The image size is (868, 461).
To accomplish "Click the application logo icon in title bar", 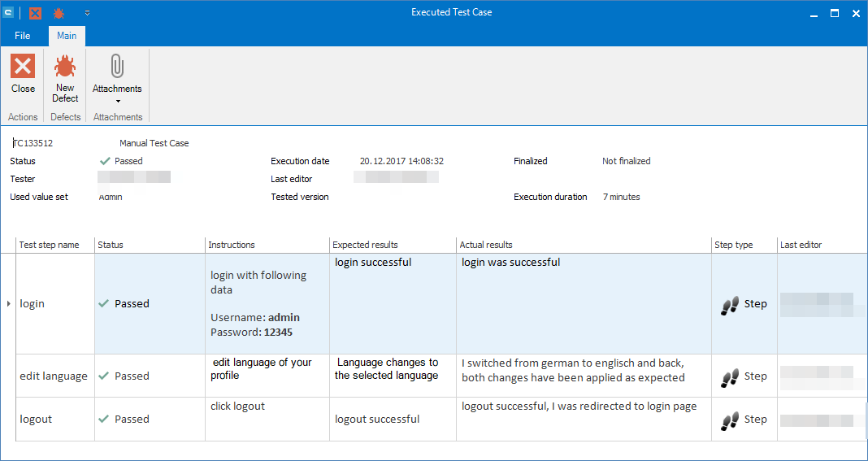I will [x=9, y=13].
